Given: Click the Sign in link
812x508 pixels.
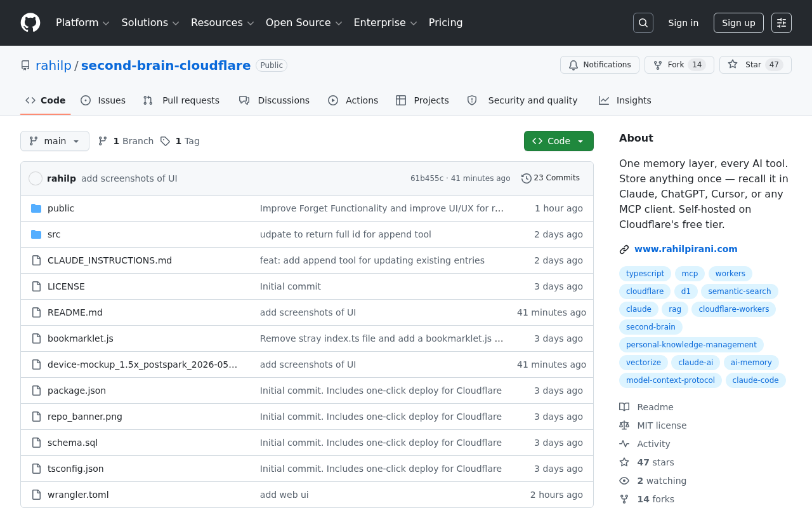Looking at the screenshot, I should pos(683,23).
